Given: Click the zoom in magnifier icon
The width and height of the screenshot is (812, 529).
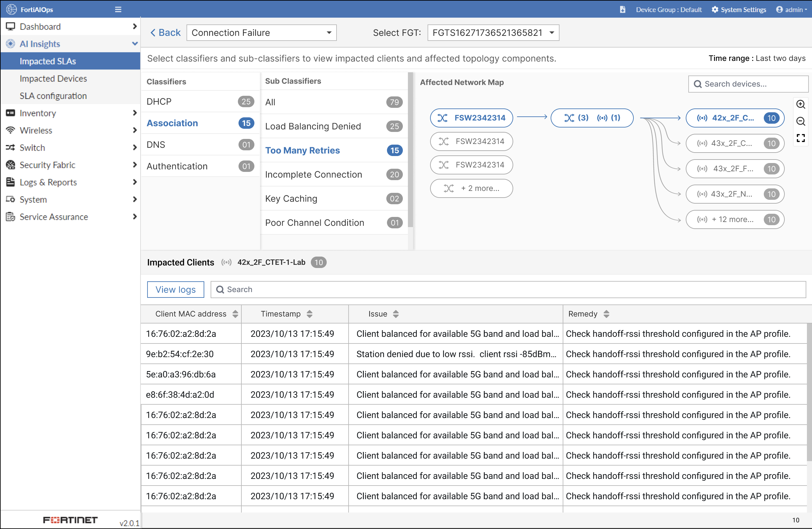Looking at the screenshot, I should pos(800,104).
